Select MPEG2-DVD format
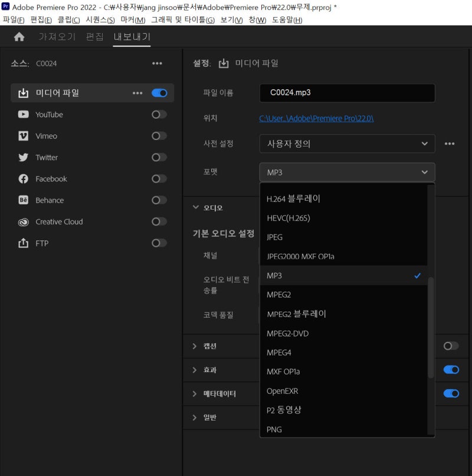The height and width of the screenshot is (476, 472). [344, 333]
